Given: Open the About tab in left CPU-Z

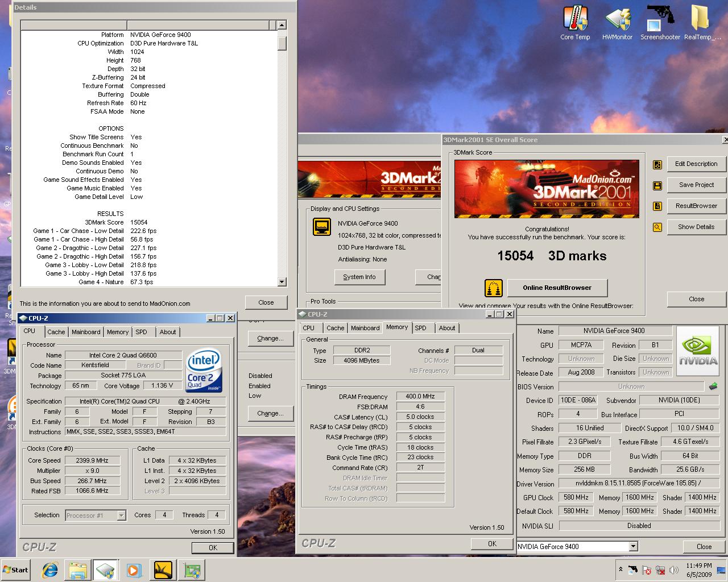Looking at the screenshot, I should coord(168,332).
